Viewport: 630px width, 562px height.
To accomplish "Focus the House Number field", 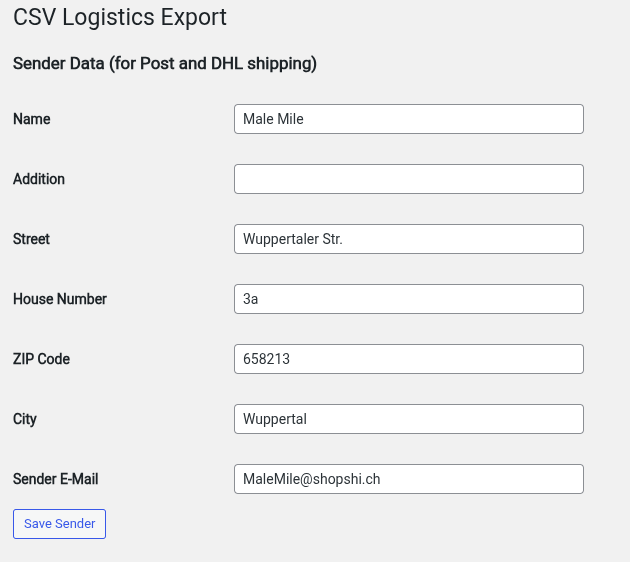I will click(x=408, y=299).
